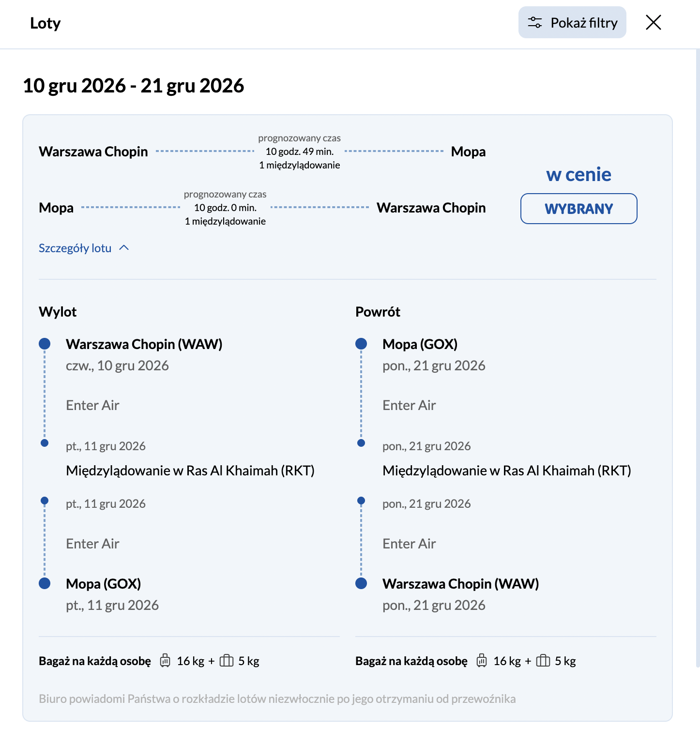The image size is (700, 729).
Task: Click hand luggage icon under Wylot
Action: (x=227, y=661)
